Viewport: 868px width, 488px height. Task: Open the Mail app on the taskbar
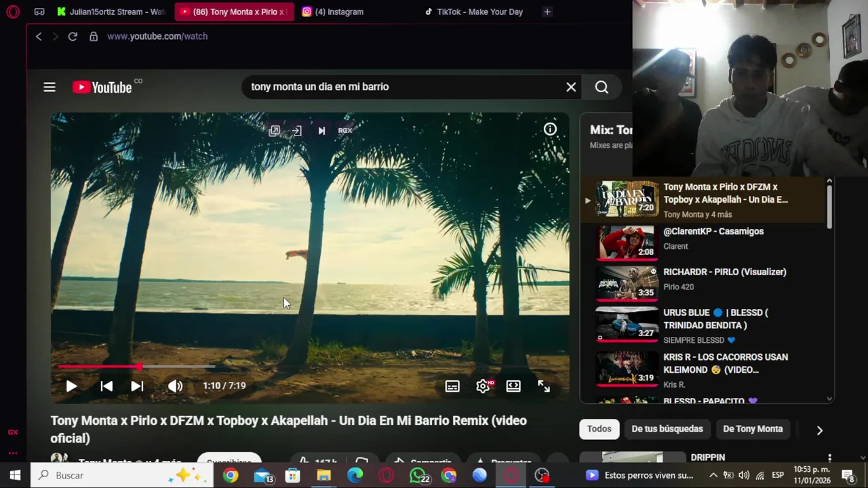[x=262, y=475]
